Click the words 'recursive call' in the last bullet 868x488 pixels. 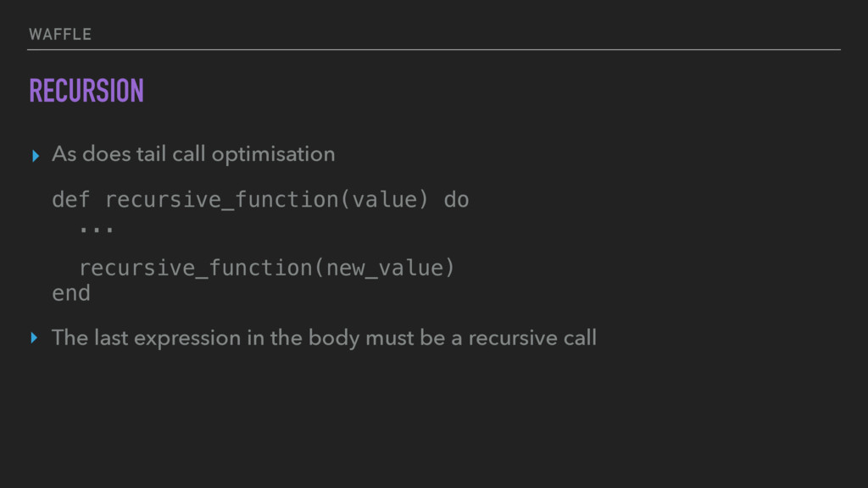pos(532,338)
